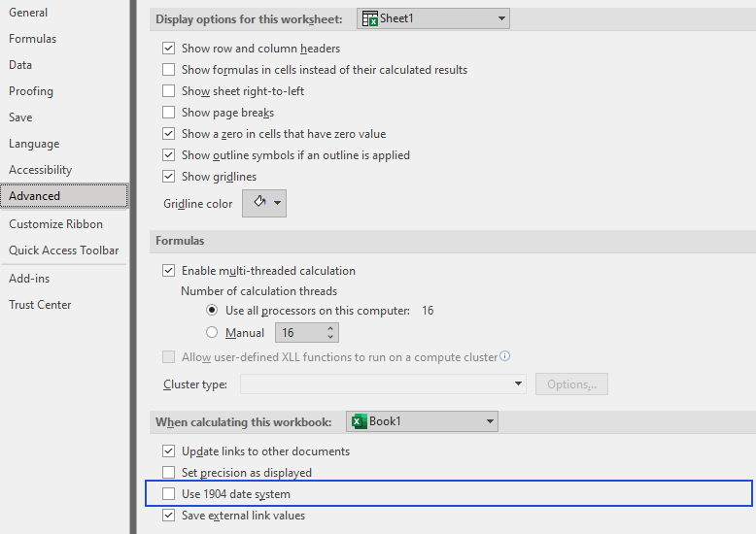Viewport: 756px width, 534px height.
Task: Select the Manual threads radio button
Action: click(x=212, y=332)
